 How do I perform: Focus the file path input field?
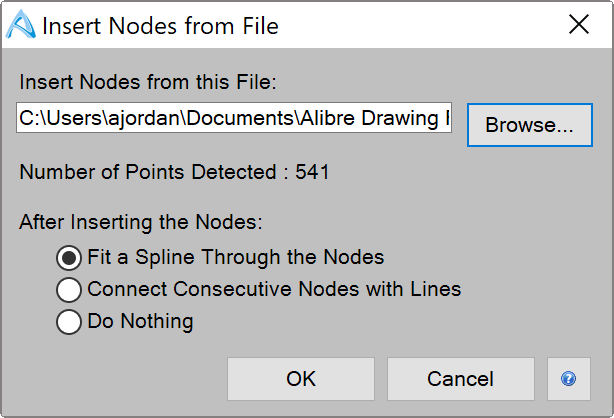234,118
